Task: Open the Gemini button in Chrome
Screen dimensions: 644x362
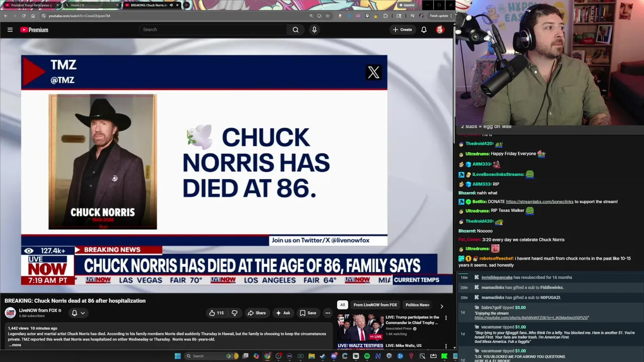Action: click(x=407, y=5)
